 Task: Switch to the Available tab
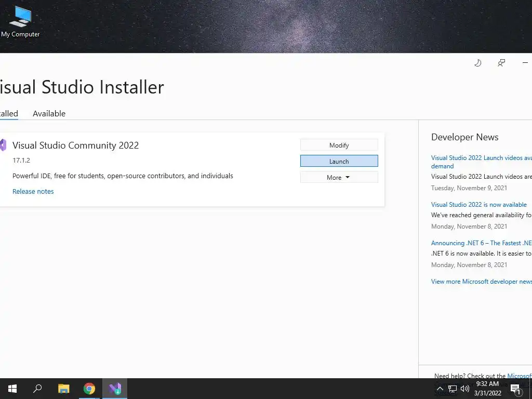point(49,113)
